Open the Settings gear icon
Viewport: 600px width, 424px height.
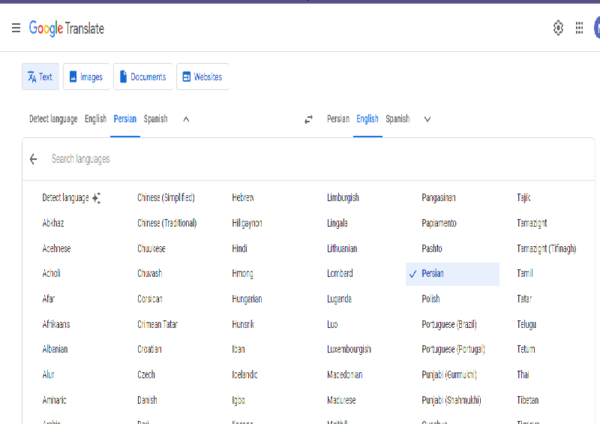tap(558, 28)
